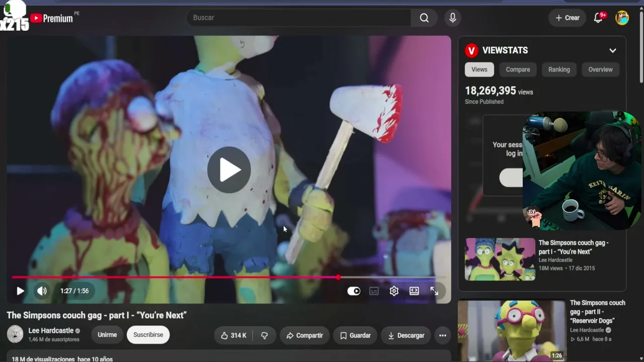Click the '1,46 M de suscriptores' text
This screenshot has width=644, height=362.
coord(54,339)
